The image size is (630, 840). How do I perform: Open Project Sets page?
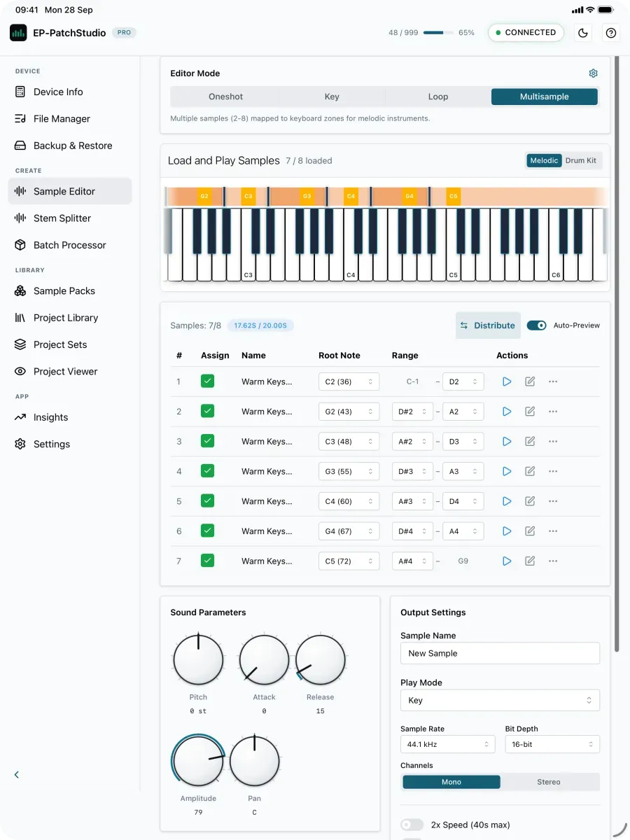pyautogui.click(x=70, y=345)
